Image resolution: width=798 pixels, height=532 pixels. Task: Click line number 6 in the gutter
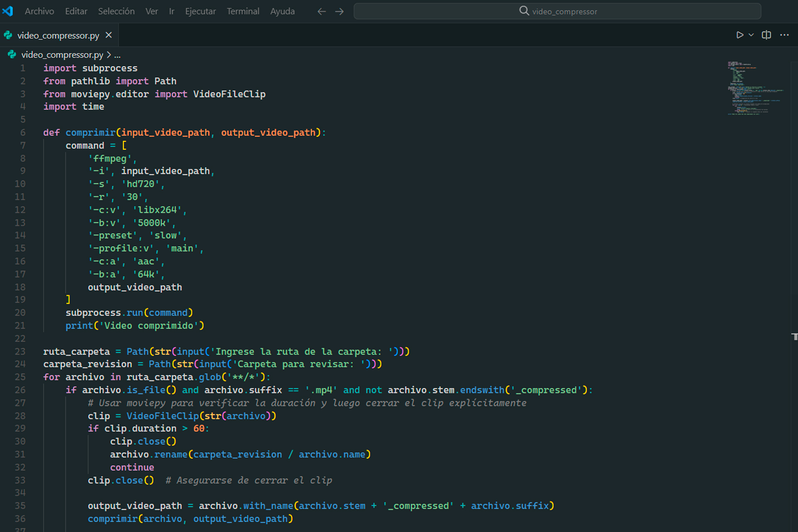coord(23,133)
